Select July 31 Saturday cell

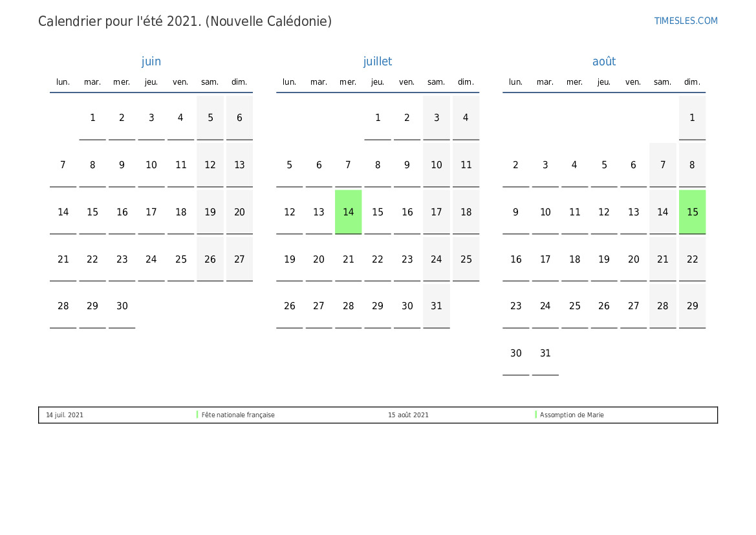pyautogui.click(x=437, y=307)
